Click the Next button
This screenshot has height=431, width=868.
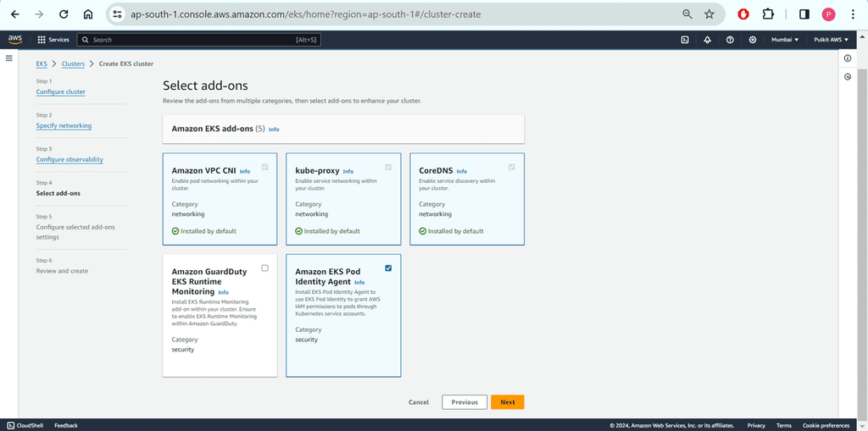tap(508, 402)
